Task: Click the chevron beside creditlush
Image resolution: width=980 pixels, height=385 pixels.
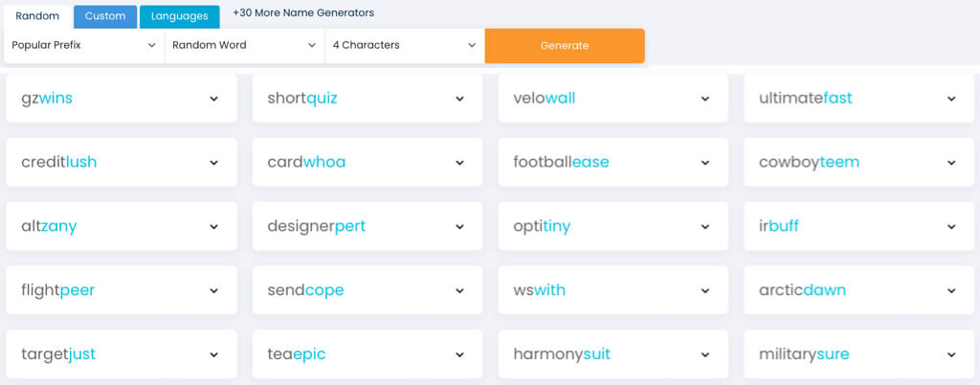Action: pyautogui.click(x=213, y=163)
